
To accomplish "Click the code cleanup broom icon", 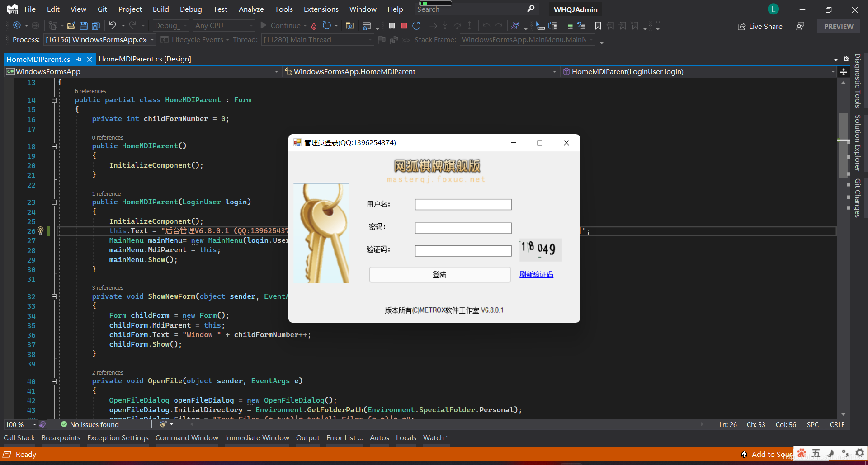I will coord(163,424).
